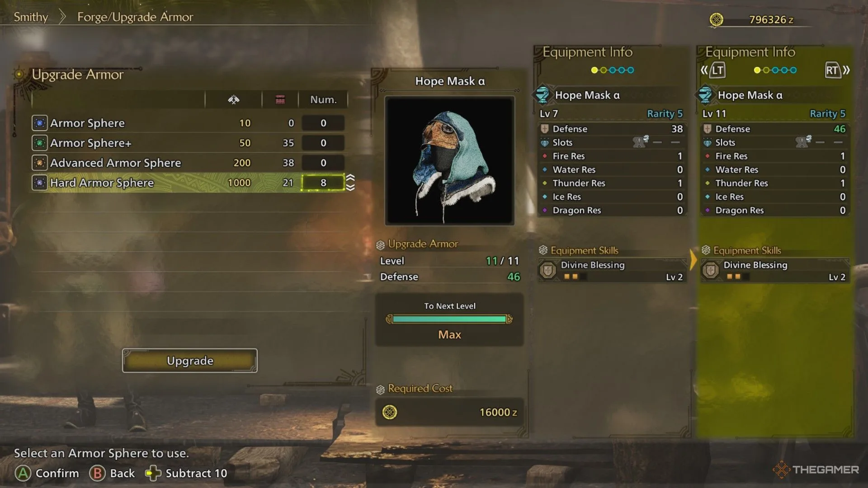Click the Hope Mask α preview image

pos(450,160)
